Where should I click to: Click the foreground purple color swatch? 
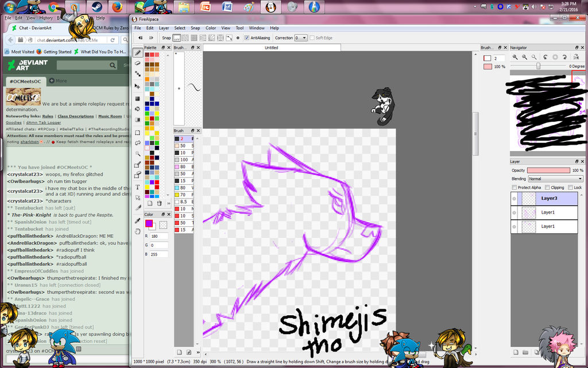(x=149, y=223)
